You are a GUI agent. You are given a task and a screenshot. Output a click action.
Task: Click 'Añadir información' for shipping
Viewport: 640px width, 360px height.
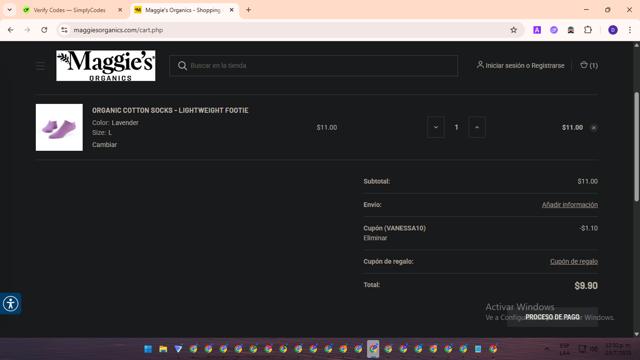pos(570,204)
